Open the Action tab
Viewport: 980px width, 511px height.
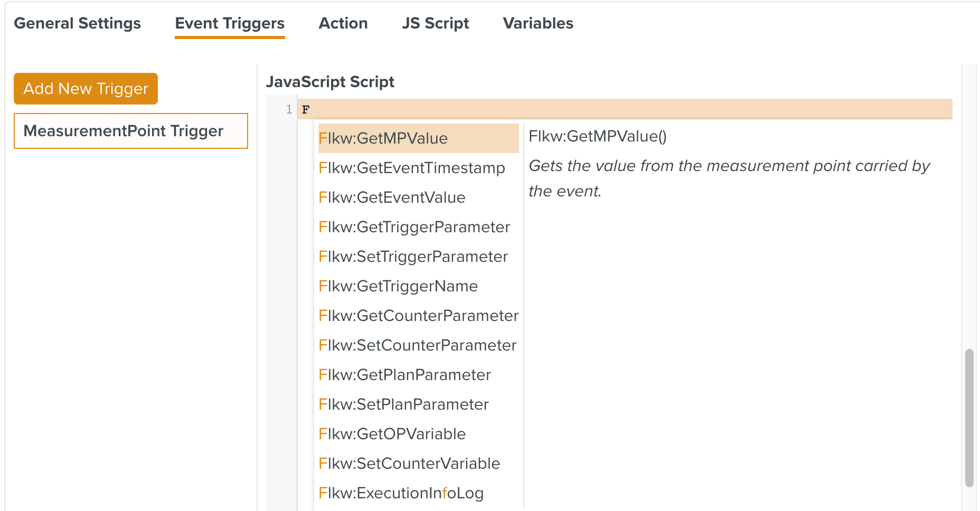pos(343,23)
